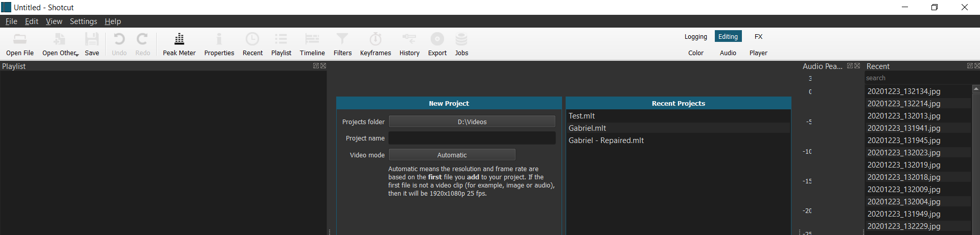Toggle the Playlist panel from the toolbar
The height and width of the screenshot is (235, 980).
(x=281, y=44)
